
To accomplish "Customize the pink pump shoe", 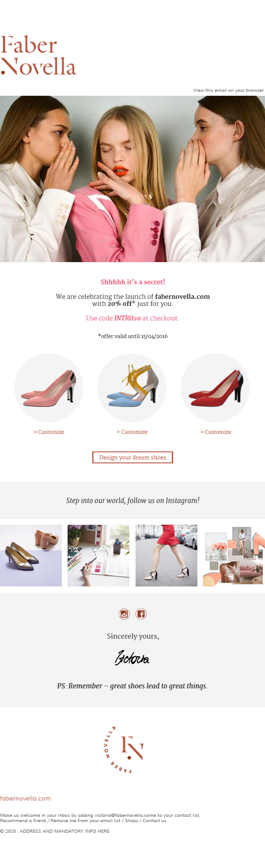I will click(49, 432).
